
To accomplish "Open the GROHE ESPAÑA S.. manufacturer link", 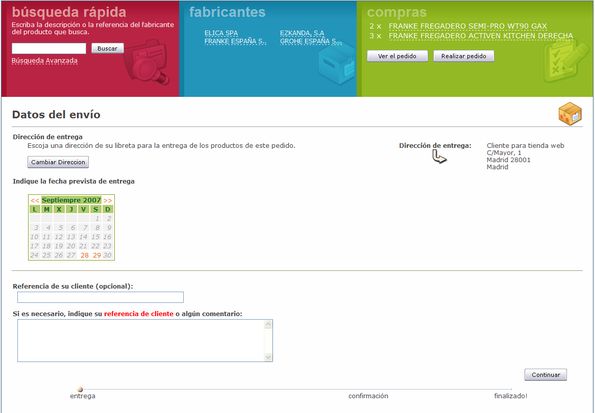I will point(311,41).
